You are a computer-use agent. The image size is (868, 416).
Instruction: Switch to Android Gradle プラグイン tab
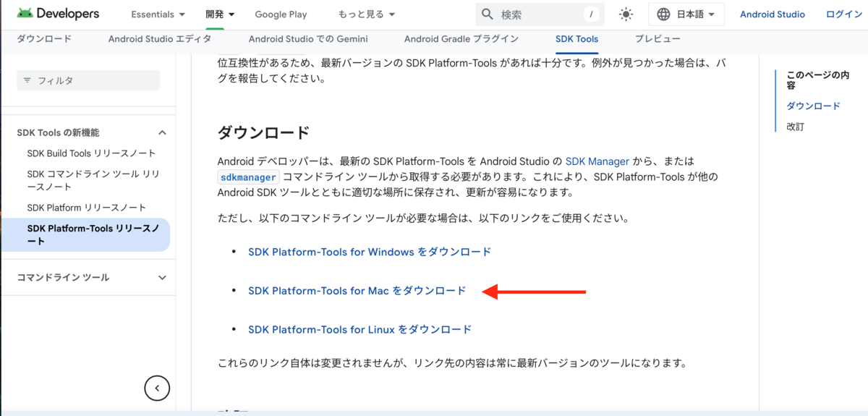[x=461, y=39]
